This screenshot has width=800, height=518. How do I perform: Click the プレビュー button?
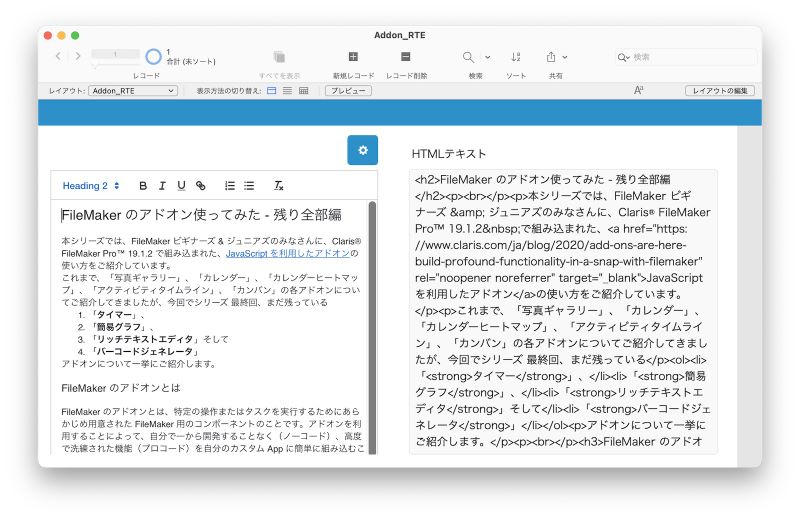pyautogui.click(x=348, y=91)
